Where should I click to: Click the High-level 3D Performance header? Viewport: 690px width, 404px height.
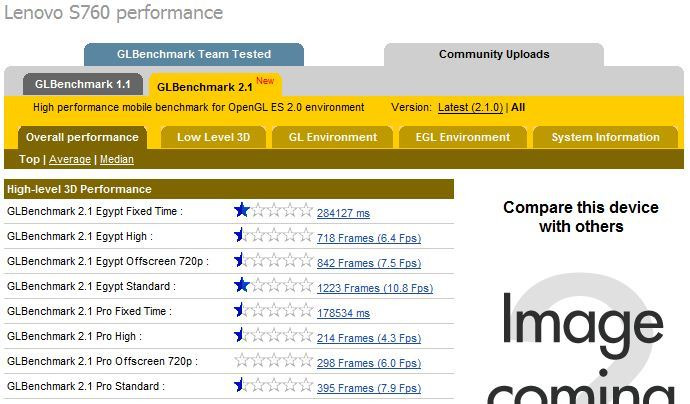229,189
